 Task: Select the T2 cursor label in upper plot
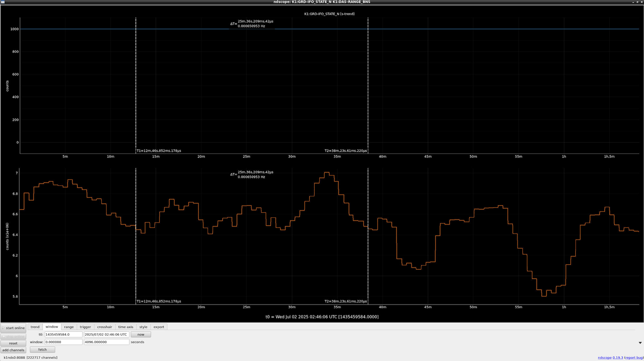click(x=346, y=151)
